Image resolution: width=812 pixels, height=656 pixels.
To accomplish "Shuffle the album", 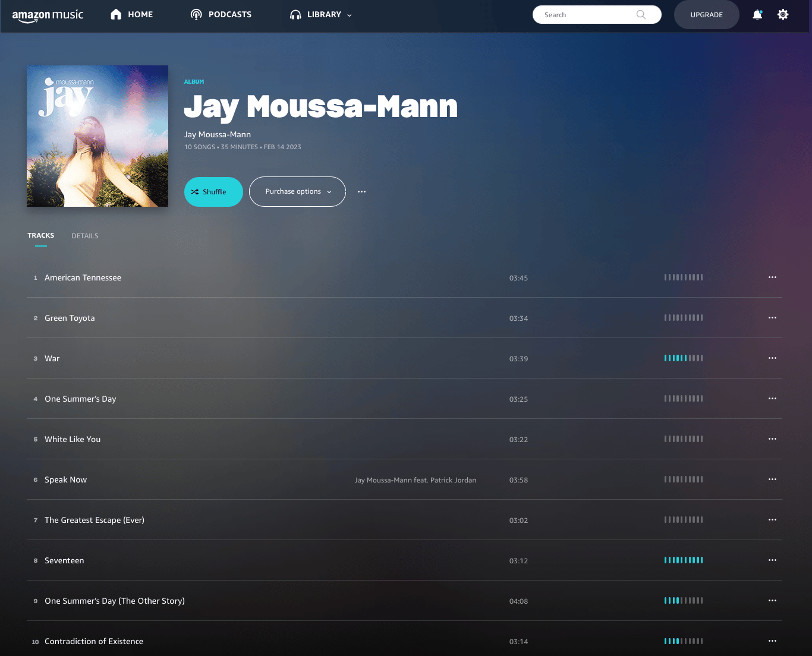I will 213,192.
